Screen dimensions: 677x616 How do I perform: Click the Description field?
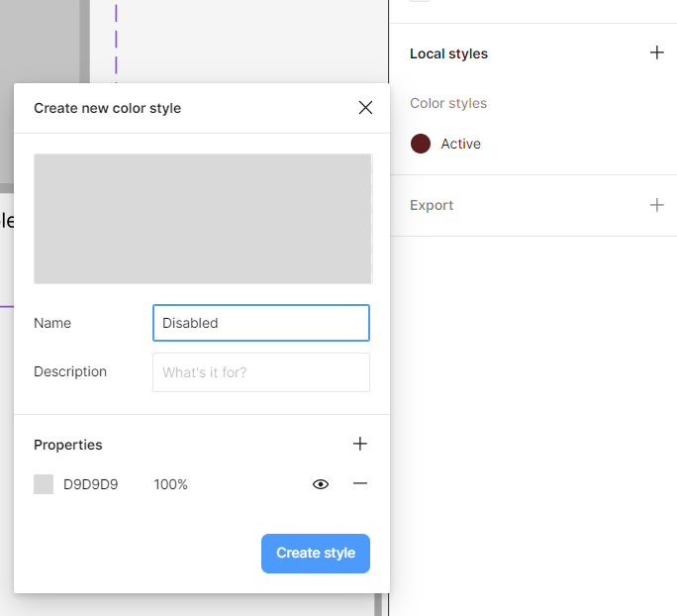pyautogui.click(x=261, y=372)
